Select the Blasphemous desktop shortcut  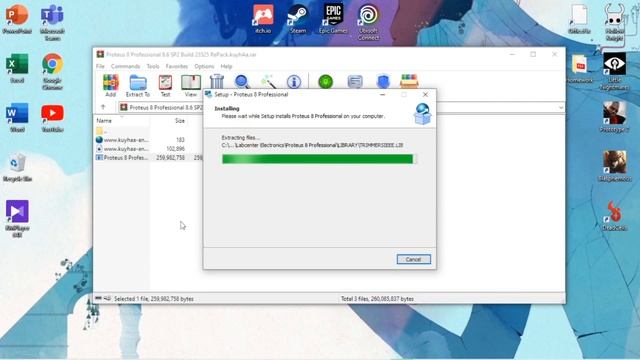[x=614, y=166]
